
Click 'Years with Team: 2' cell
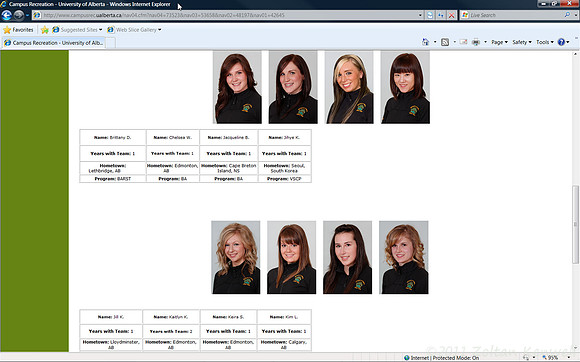[171, 331]
